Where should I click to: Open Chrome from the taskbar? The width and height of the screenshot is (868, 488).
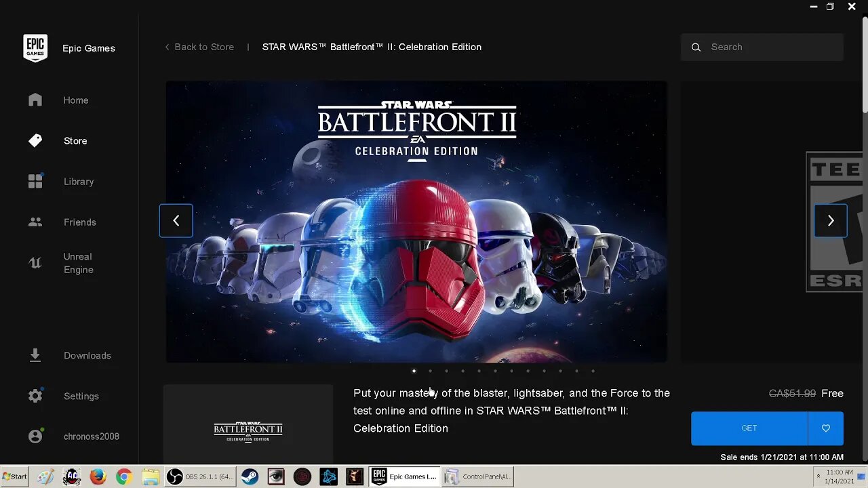click(123, 477)
